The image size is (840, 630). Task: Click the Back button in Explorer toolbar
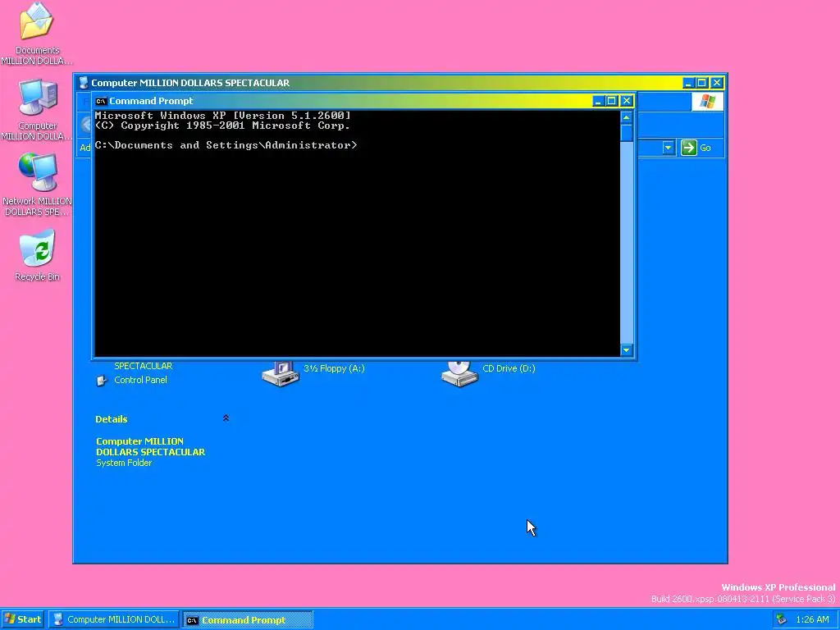86,125
